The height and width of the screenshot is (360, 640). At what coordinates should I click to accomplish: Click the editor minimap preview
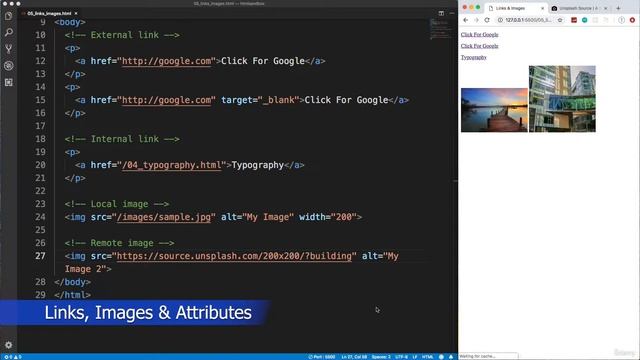[x=442, y=29]
